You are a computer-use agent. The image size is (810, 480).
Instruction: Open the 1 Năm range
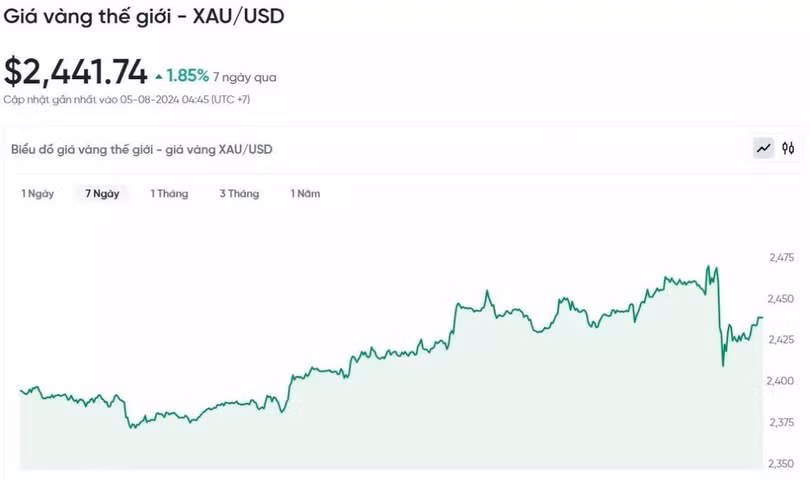click(x=305, y=194)
